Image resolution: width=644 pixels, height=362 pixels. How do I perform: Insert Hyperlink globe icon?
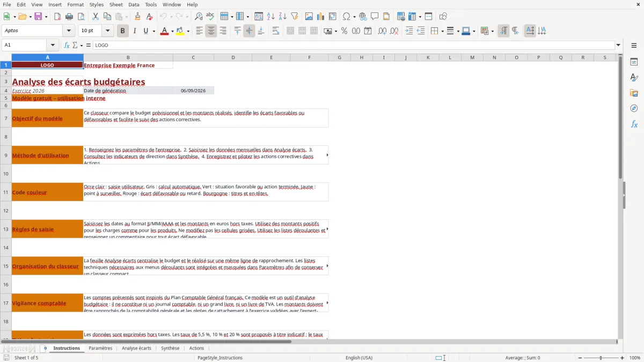[x=363, y=17]
